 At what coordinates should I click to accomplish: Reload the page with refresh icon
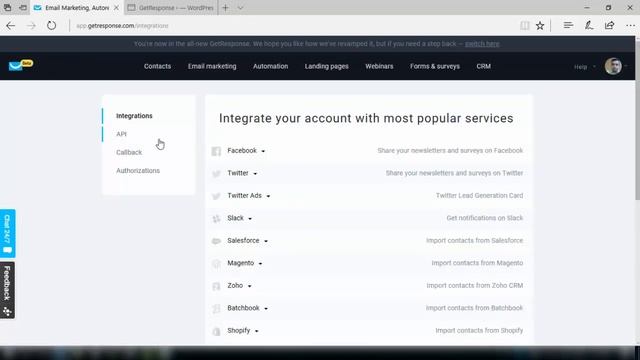51,25
